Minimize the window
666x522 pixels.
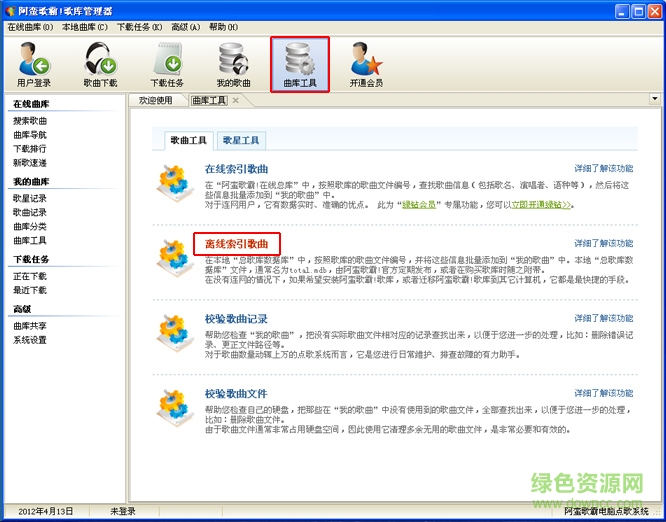[623, 11]
